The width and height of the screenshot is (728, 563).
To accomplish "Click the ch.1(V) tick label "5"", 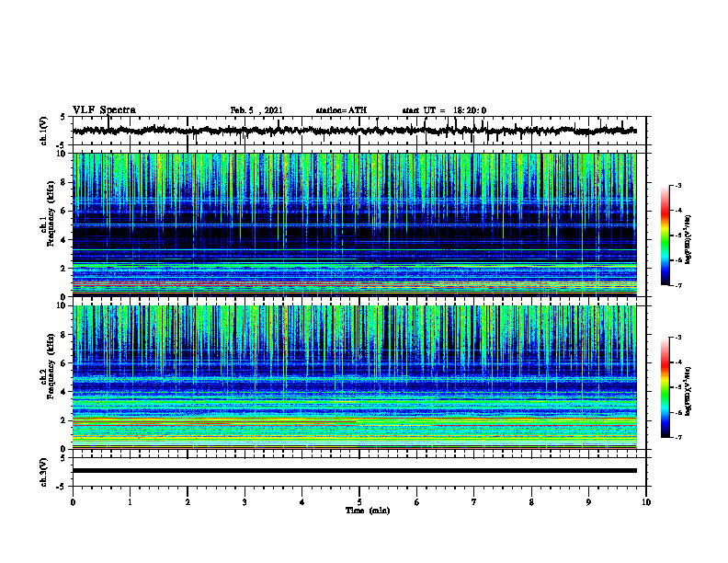I will coord(63,118).
